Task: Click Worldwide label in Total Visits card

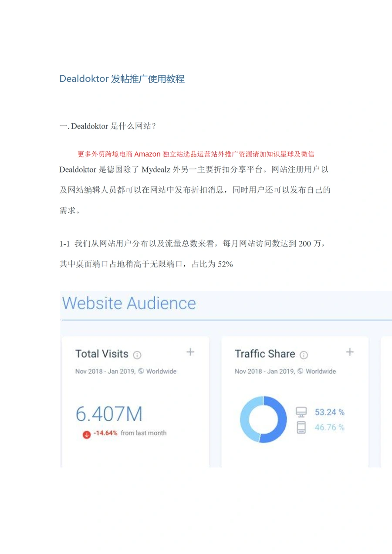Action: [x=161, y=372]
